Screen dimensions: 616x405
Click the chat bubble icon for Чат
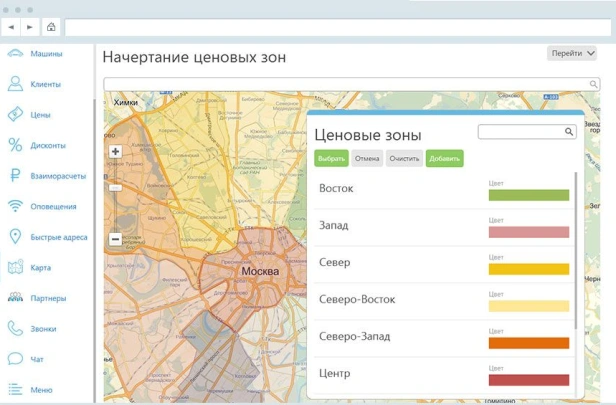click(15, 359)
